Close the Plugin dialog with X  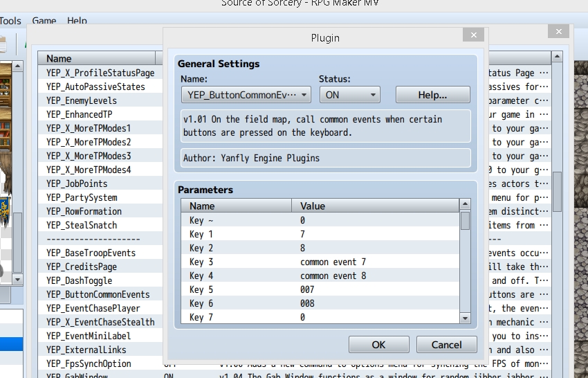pyautogui.click(x=473, y=35)
